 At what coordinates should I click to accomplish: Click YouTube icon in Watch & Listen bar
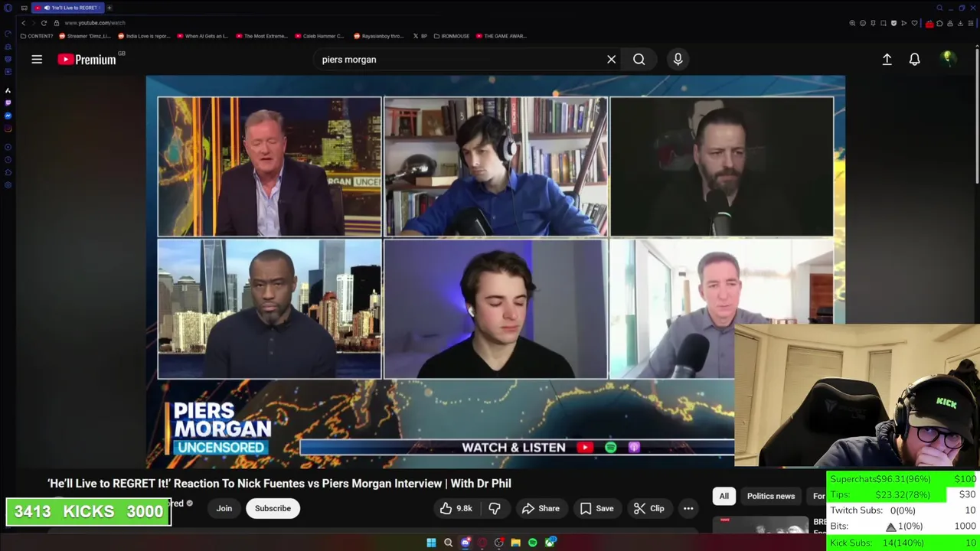(585, 447)
